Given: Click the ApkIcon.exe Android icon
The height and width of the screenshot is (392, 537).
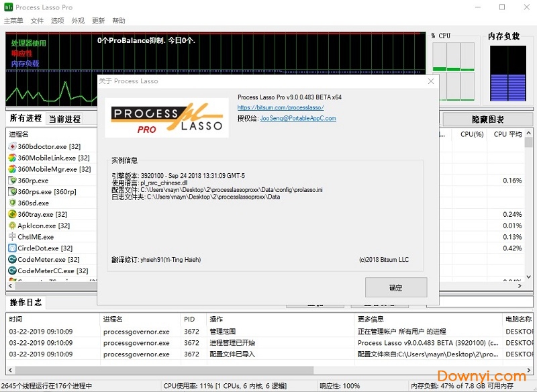Looking at the screenshot, I should click(12, 226).
